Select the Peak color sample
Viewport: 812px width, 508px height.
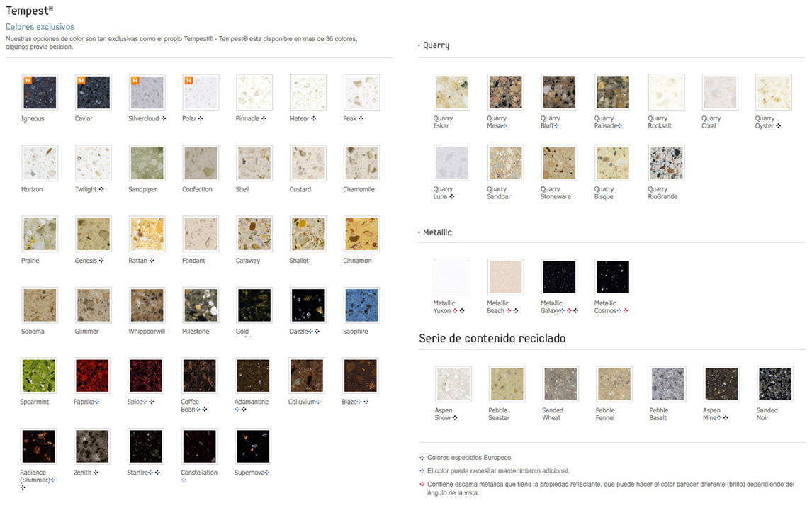coord(361,92)
